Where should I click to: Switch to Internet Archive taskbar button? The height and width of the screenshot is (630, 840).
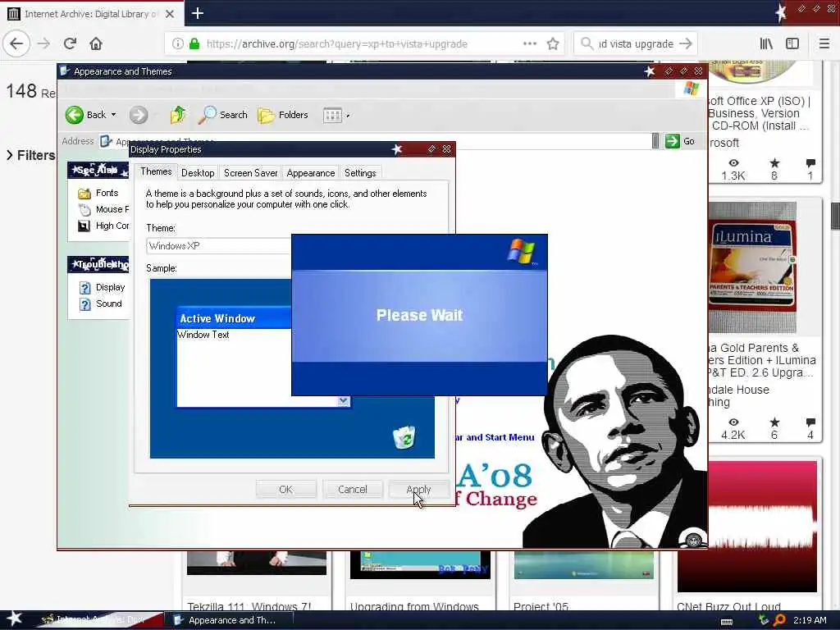(99, 620)
